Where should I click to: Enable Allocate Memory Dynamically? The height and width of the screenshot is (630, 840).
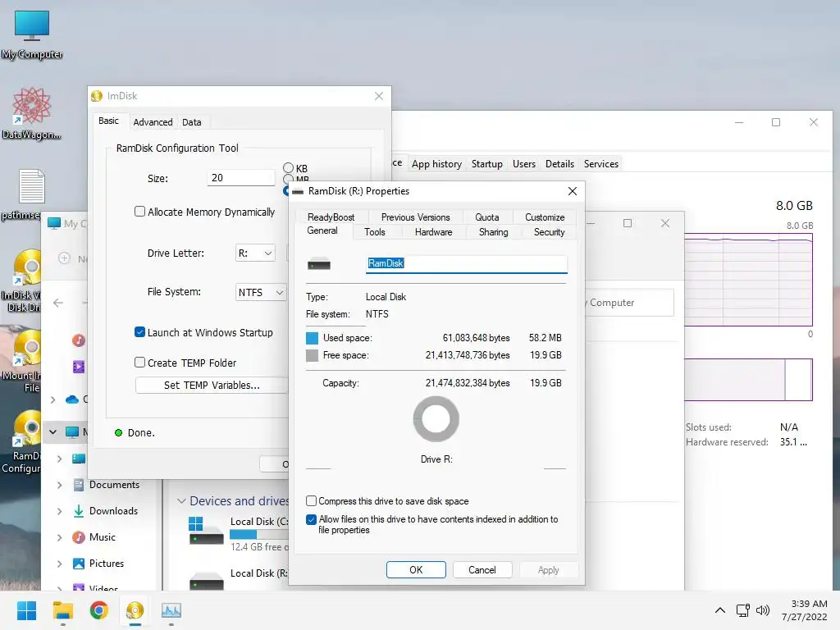[x=139, y=212]
